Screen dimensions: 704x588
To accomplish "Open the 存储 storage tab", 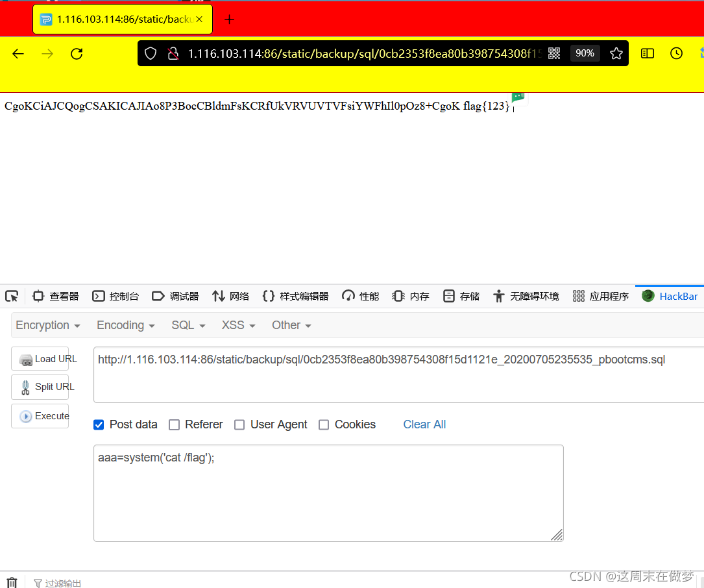I will (461, 296).
